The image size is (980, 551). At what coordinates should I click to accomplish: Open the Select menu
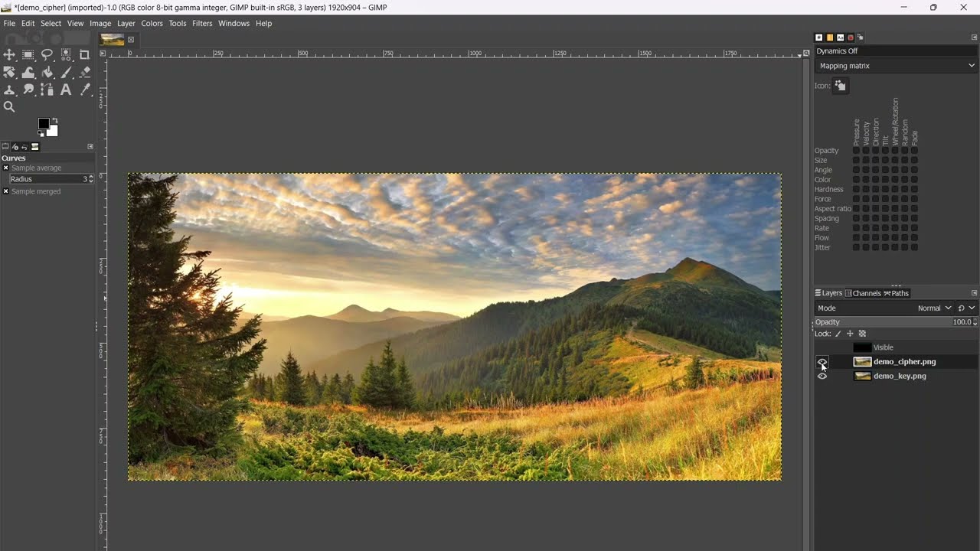click(51, 24)
